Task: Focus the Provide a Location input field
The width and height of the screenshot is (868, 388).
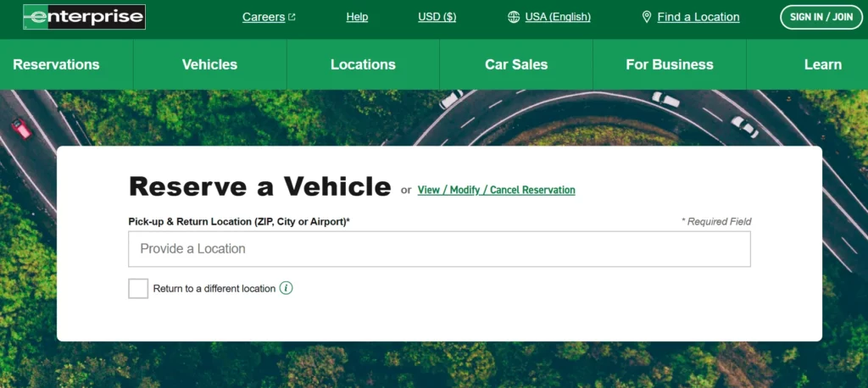Action: [440, 249]
